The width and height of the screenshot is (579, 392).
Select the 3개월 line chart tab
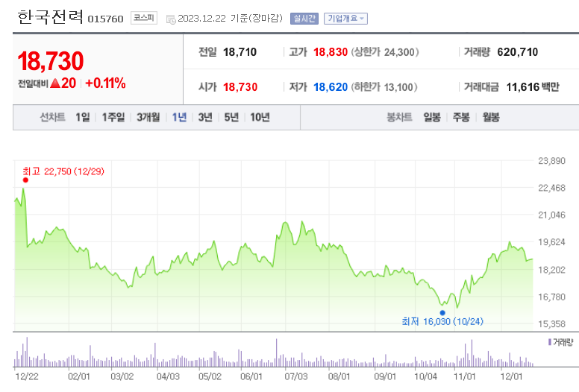tap(148, 117)
